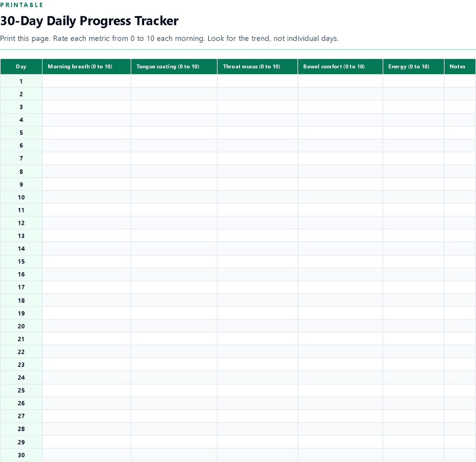Select day number '11' cell
Viewport: 476px width, 462px height.
[21, 210]
